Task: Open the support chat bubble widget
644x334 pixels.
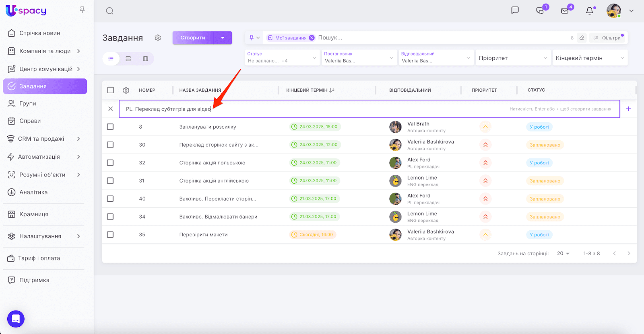Action: coord(16,319)
